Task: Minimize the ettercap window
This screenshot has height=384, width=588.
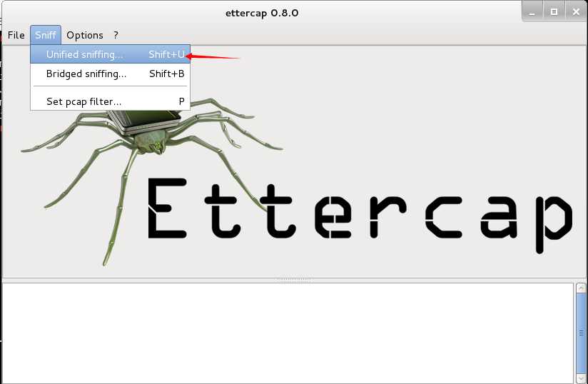Action: pos(532,12)
